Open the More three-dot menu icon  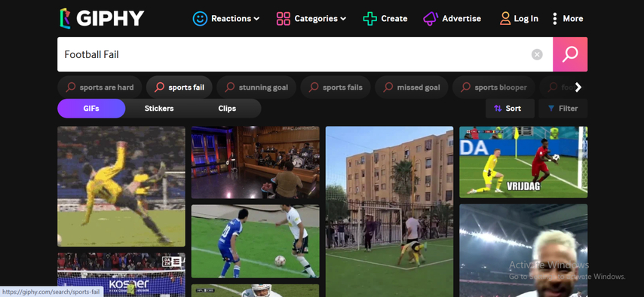point(555,19)
